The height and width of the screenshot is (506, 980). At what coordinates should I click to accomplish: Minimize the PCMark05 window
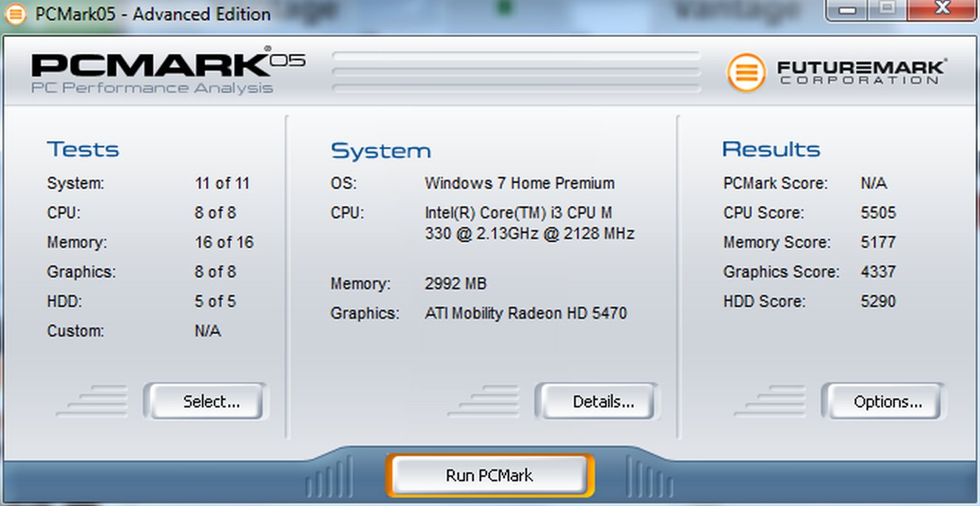click(x=849, y=10)
